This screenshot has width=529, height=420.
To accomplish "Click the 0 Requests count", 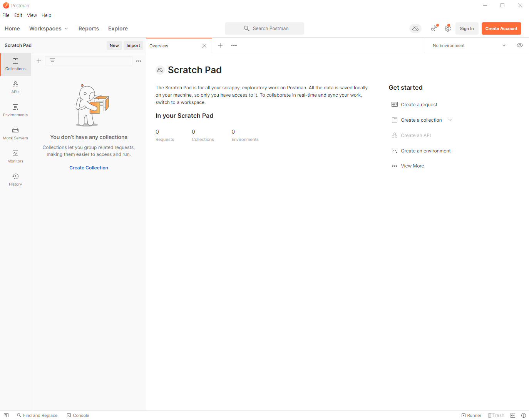I will click(x=165, y=135).
